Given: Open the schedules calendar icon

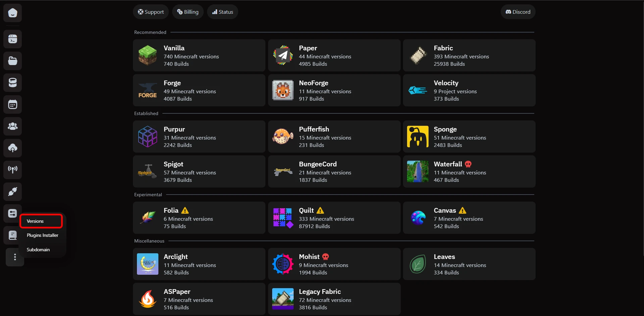Looking at the screenshot, I should [x=13, y=105].
